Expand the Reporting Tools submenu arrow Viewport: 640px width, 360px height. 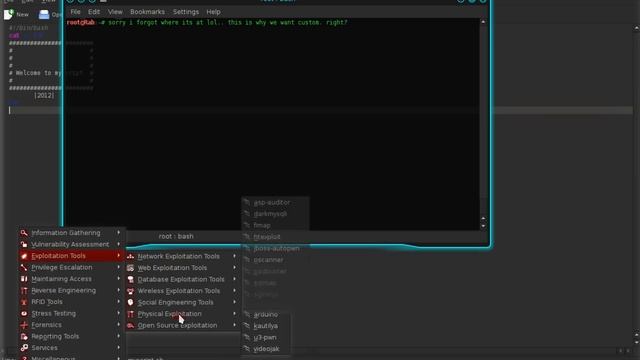coord(119,336)
